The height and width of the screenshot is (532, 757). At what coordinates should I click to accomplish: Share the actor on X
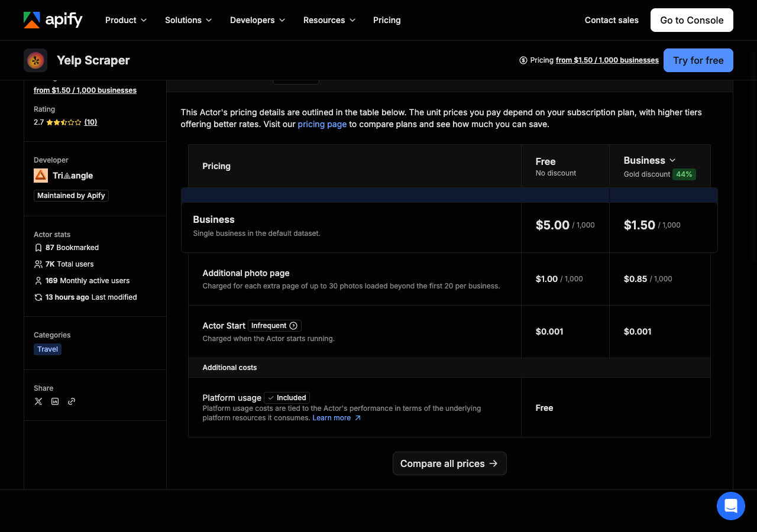pos(38,401)
